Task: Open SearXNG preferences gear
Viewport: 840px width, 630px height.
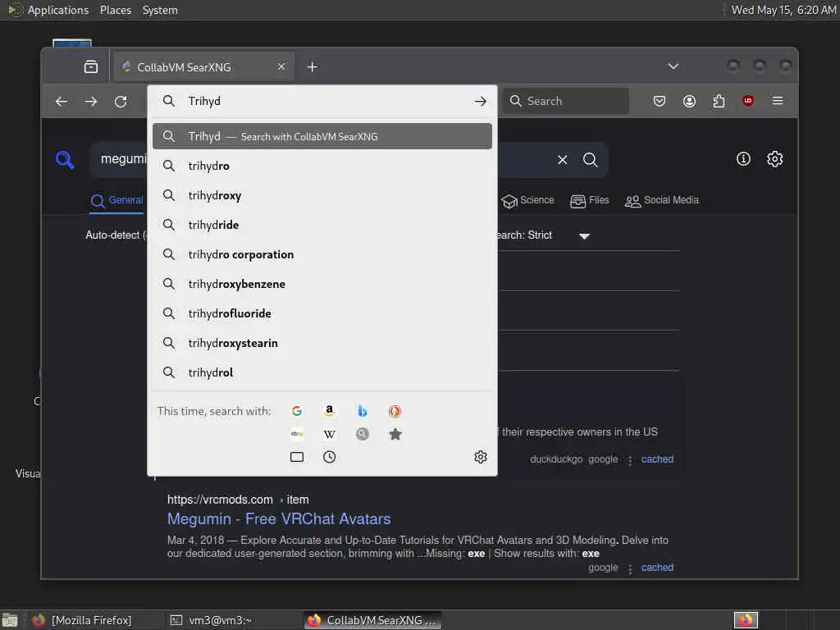Action: coord(775,158)
